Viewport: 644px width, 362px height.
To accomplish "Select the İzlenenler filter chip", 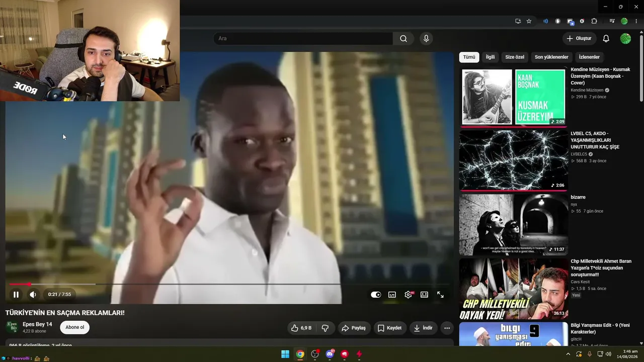I will [x=589, y=57].
